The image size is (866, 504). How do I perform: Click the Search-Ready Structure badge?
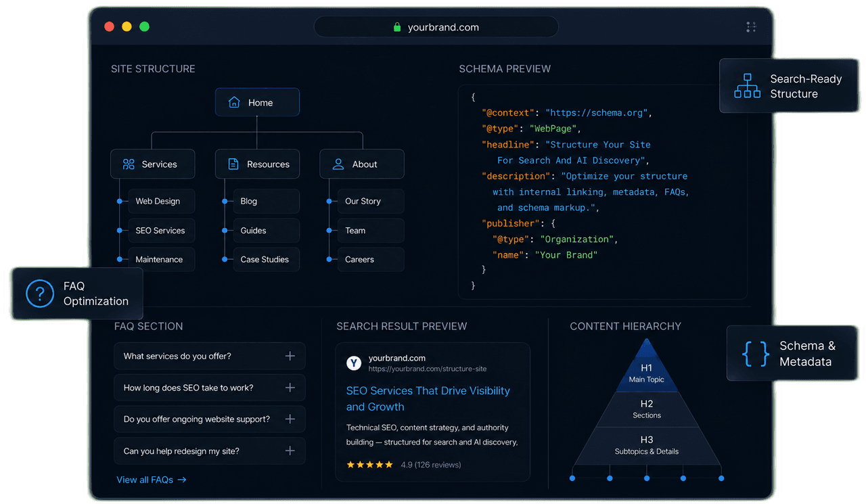[x=789, y=86]
